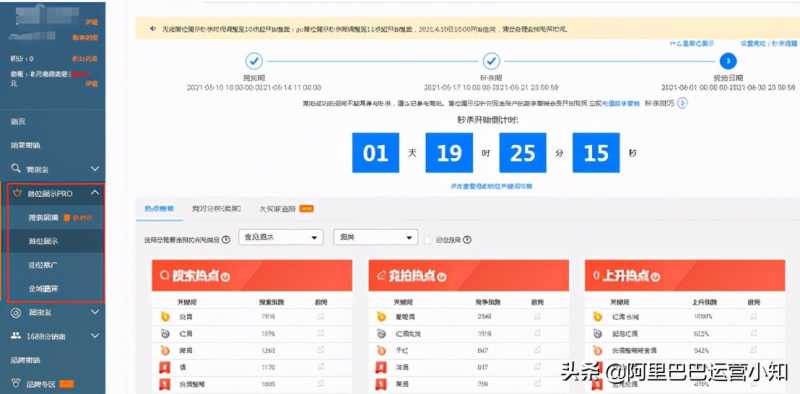Click the circled arrow icon above the countdown

tap(682, 103)
